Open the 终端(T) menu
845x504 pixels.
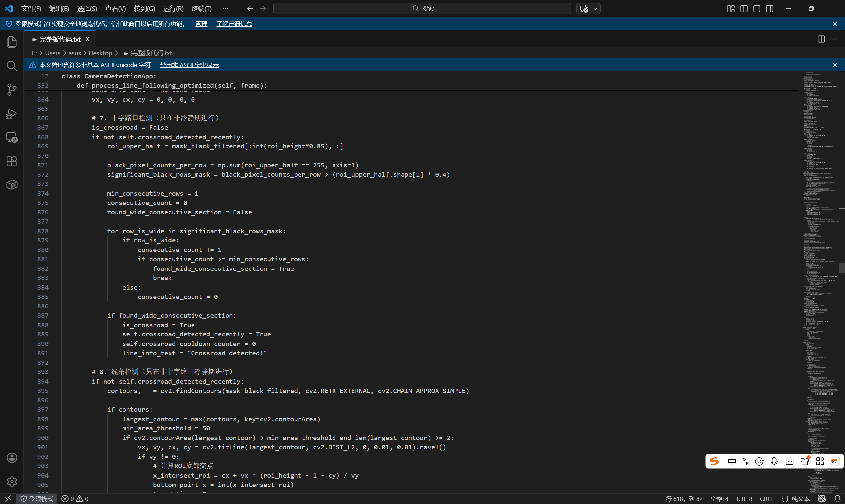click(x=201, y=9)
